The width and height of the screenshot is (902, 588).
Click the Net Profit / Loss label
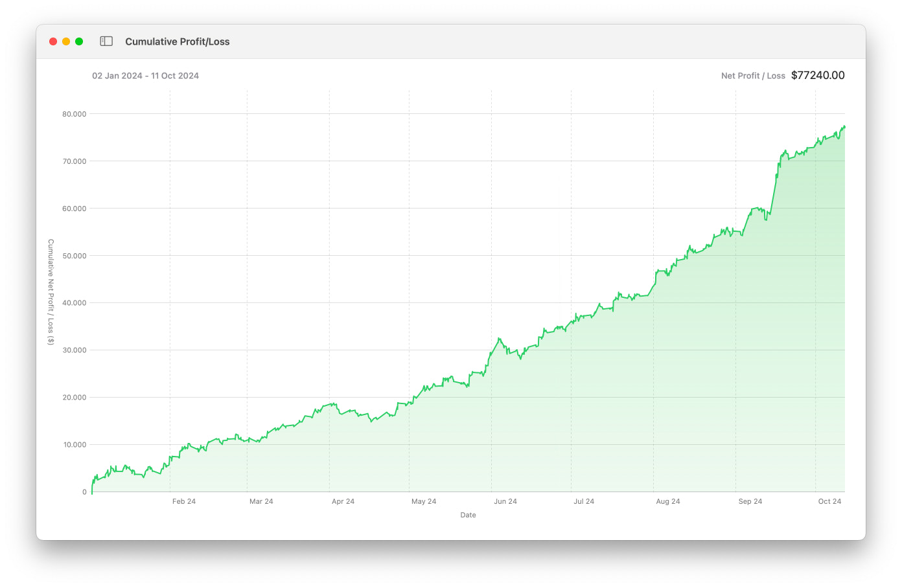[x=753, y=76]
